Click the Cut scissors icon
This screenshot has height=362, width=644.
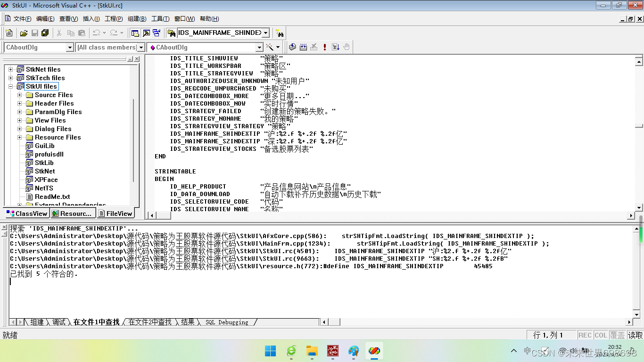pyautogui.click(x=59, y=33)
